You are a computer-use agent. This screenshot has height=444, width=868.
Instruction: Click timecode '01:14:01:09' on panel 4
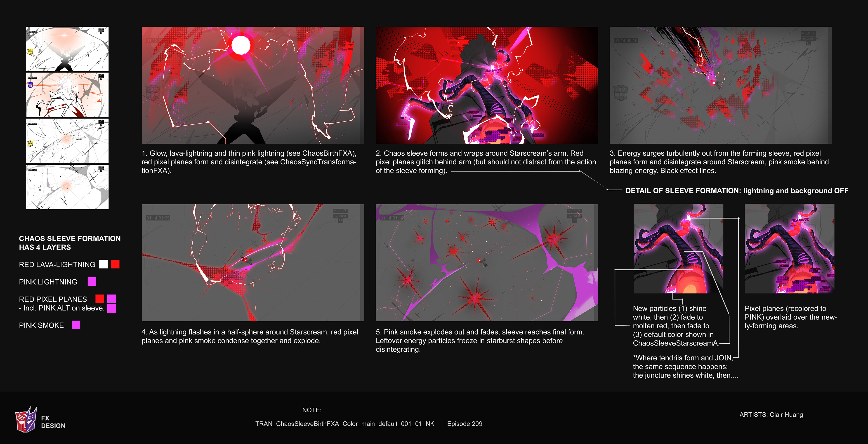(x=158, y=218)
